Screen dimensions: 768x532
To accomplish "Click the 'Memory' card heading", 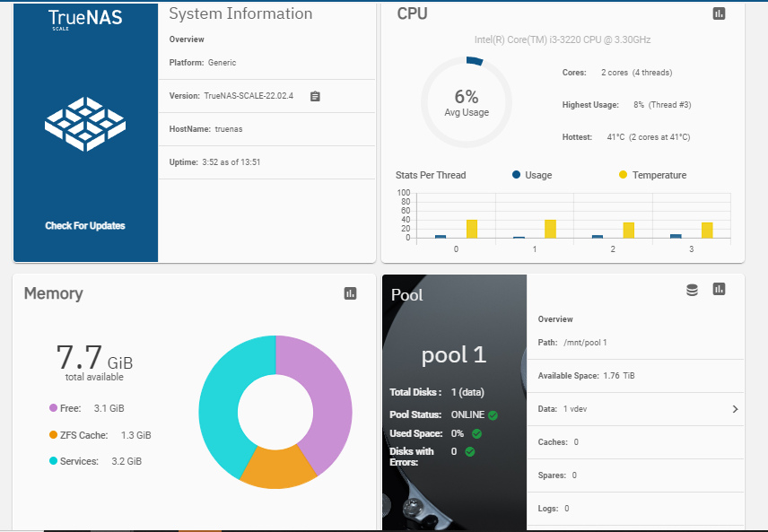I will click(54, 293).
